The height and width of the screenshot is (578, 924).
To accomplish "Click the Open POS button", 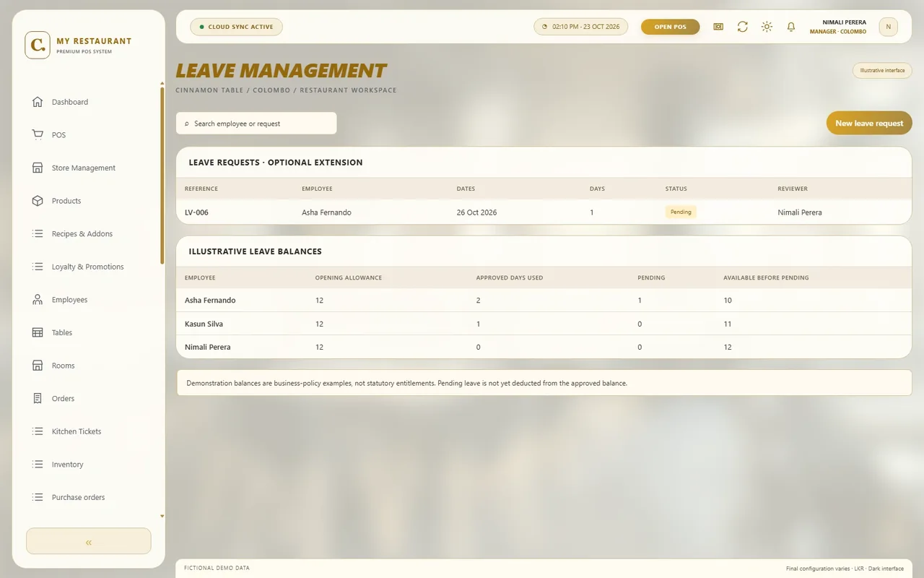I will pos(670,27).
